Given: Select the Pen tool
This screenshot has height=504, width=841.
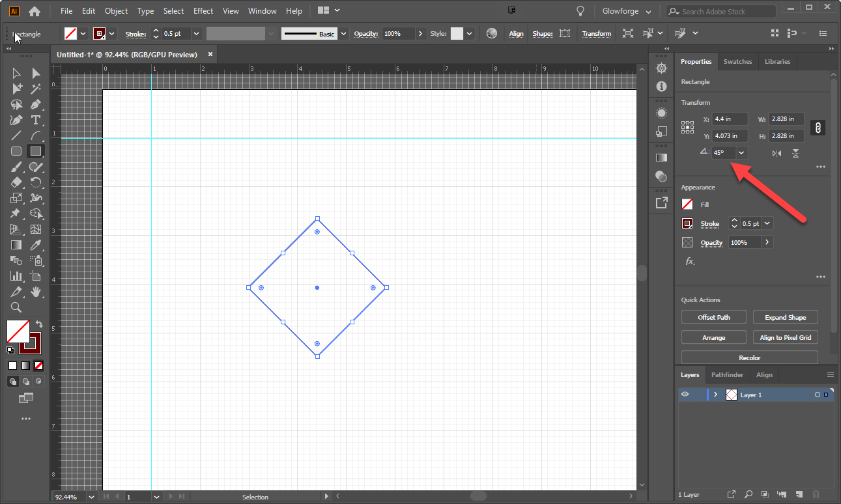Looking at the screenshot, I should (x=36, y=104).
